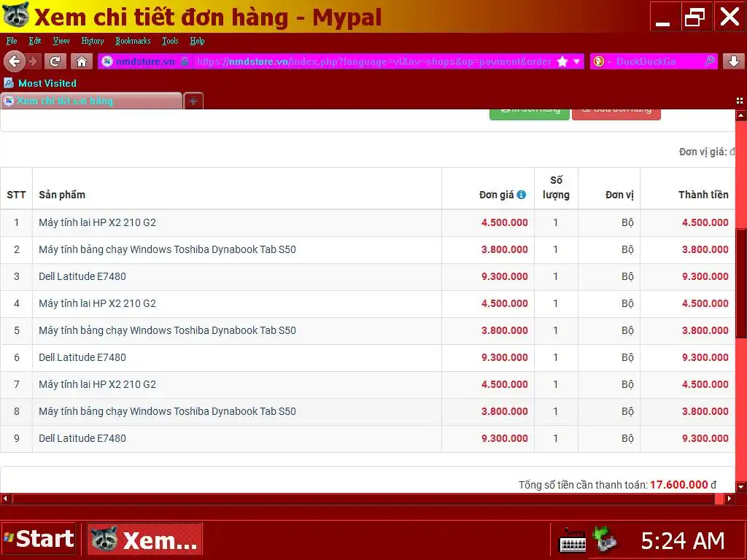The height and width of the screenshot is (560, 747).
Task: Click the Tổng số tiền cần thanh toán label
Action: [x=583, y=485]
